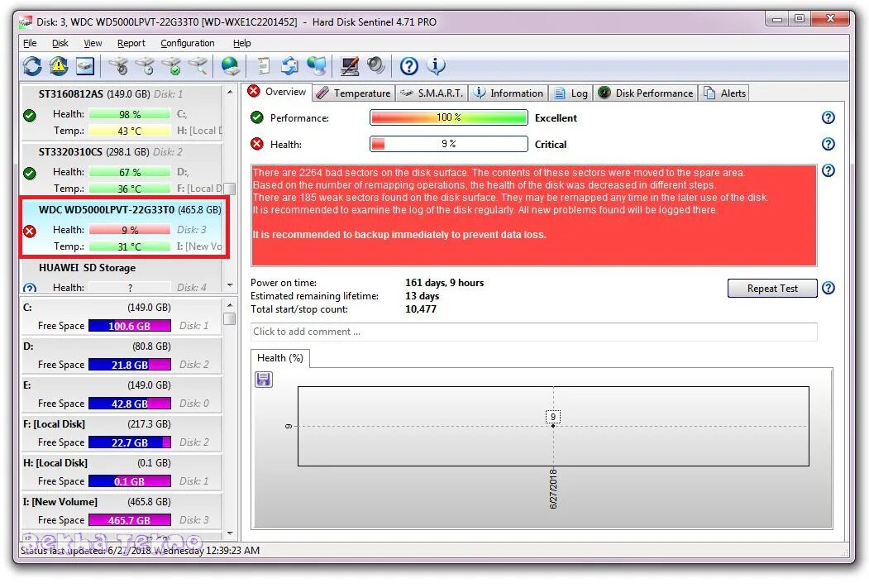Screen dimensions: 869x588
Task: Click the 10,477 start/stop count value
Action: click(420, 309)
